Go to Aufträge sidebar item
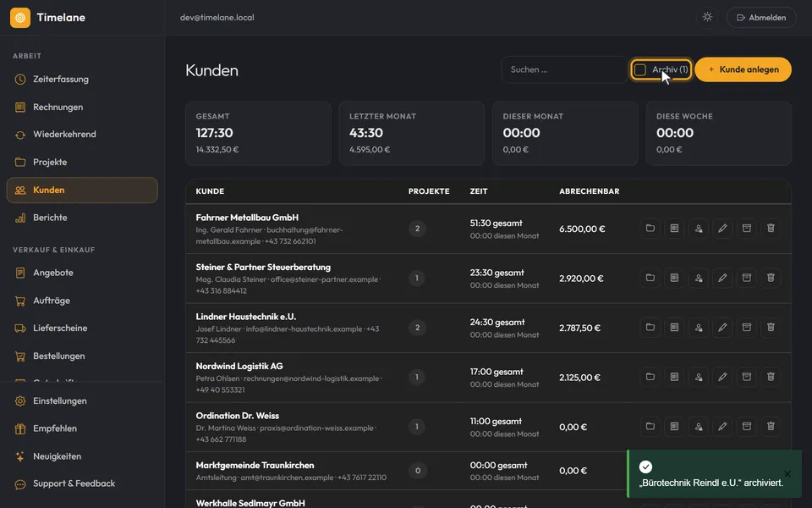 [82, 301]
